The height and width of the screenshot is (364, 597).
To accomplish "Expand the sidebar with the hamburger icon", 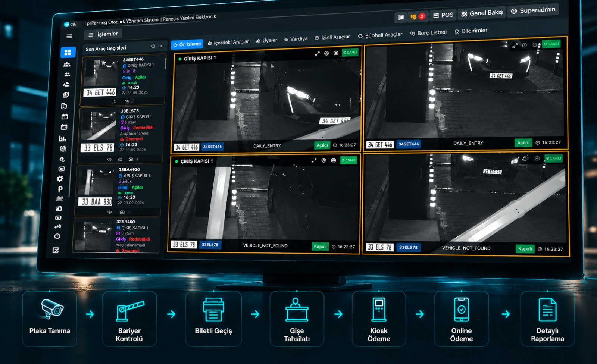I will [x=69, y=36].
